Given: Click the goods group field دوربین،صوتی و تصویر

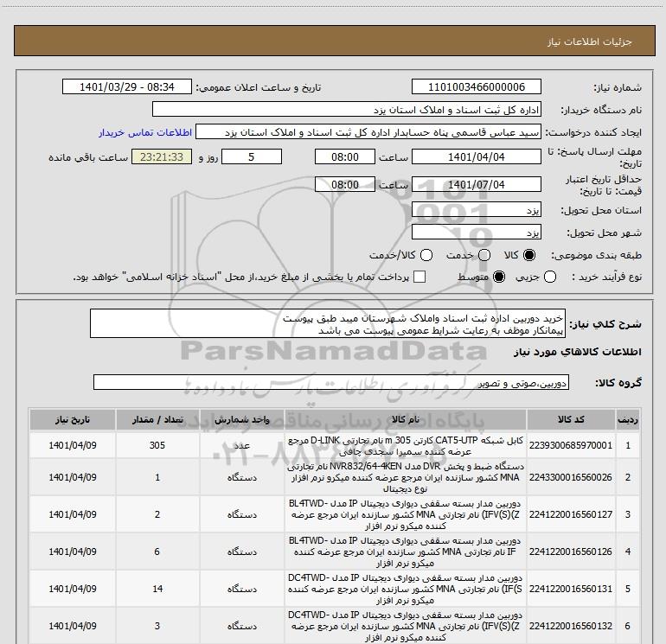Looking at the screenshot, I should pyautogui.click(x=331, y=382).
